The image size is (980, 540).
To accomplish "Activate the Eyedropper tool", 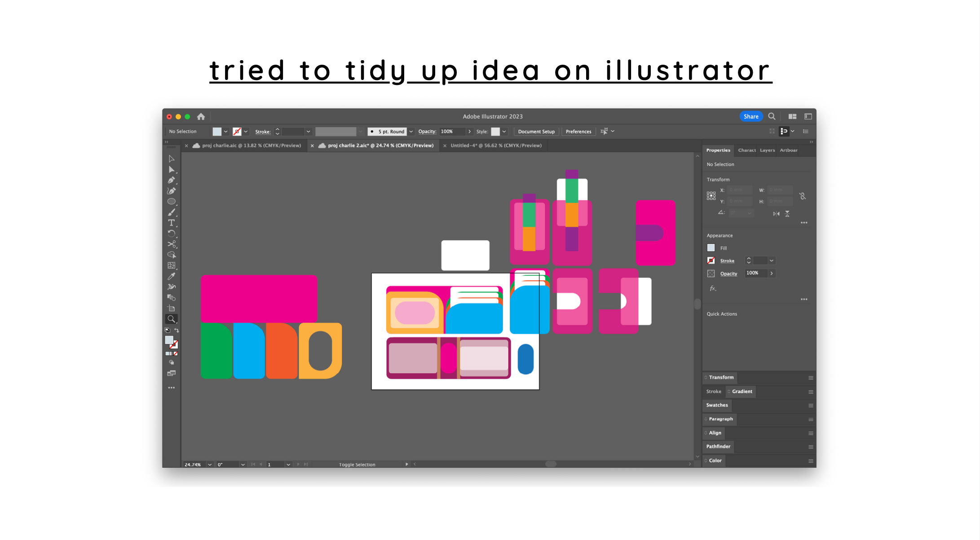I will click(x=171, y=276).
